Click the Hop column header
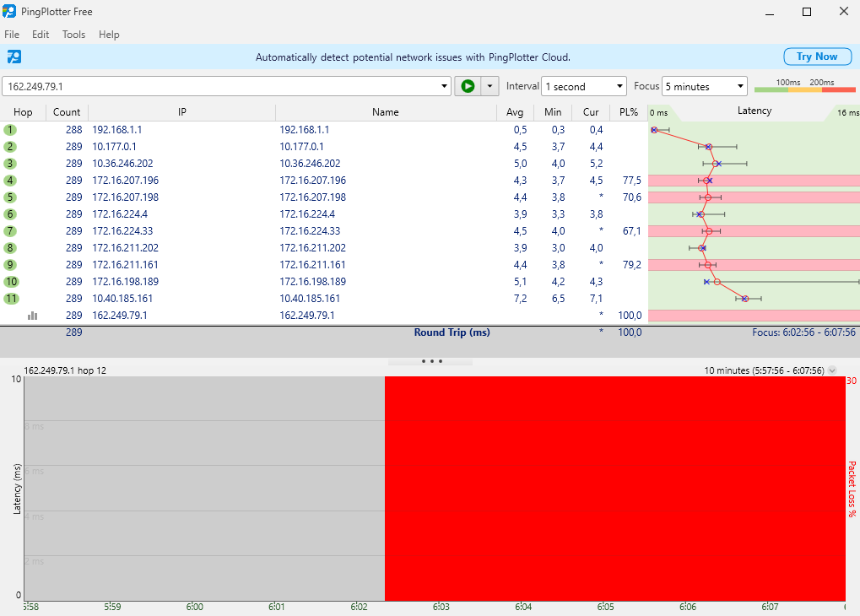Screen dimensions: 860x616 coord(23,112)
